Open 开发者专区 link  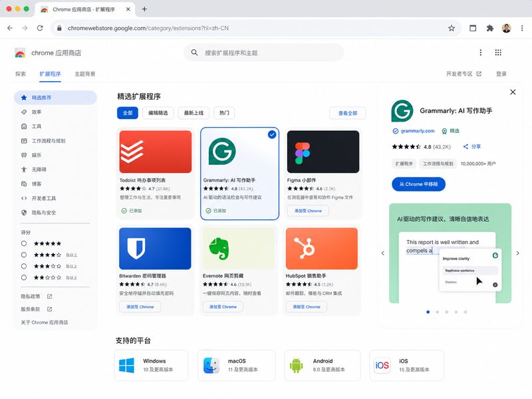(x=464, y=74)
